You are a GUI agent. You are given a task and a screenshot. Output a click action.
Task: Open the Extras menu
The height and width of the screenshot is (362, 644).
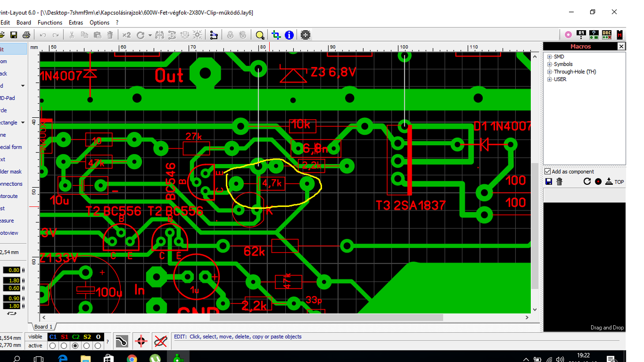[76, 23]
